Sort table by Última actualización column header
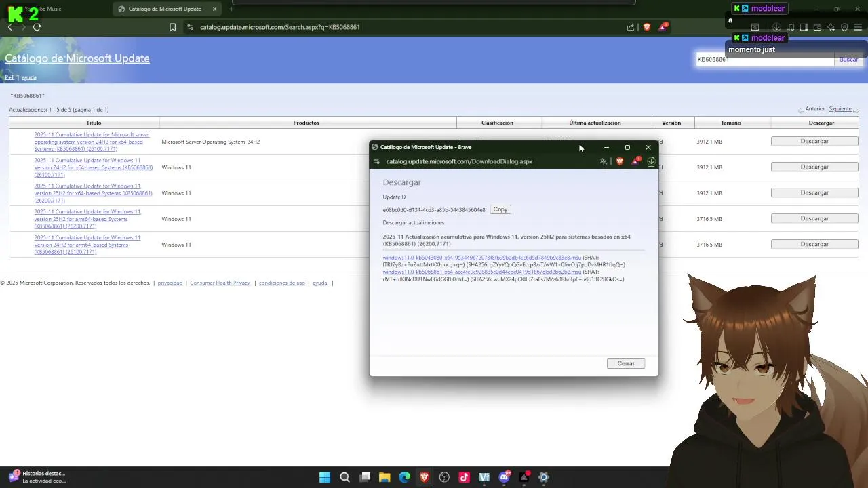 595,123
